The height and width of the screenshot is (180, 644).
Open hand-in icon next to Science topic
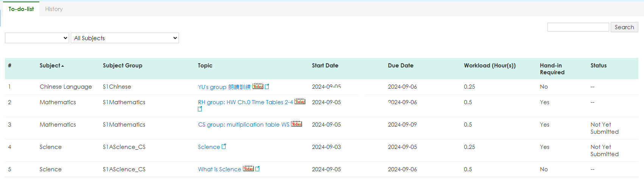(x=224, y=146)
